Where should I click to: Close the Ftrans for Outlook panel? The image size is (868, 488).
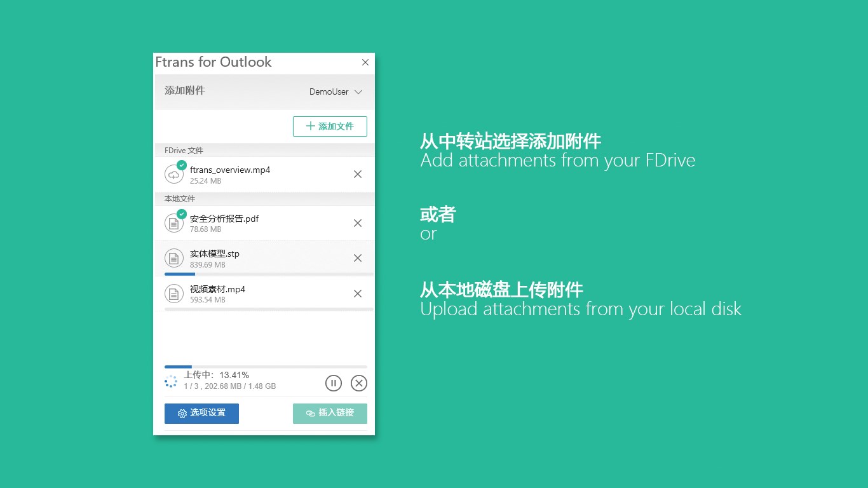pos(365,62)
